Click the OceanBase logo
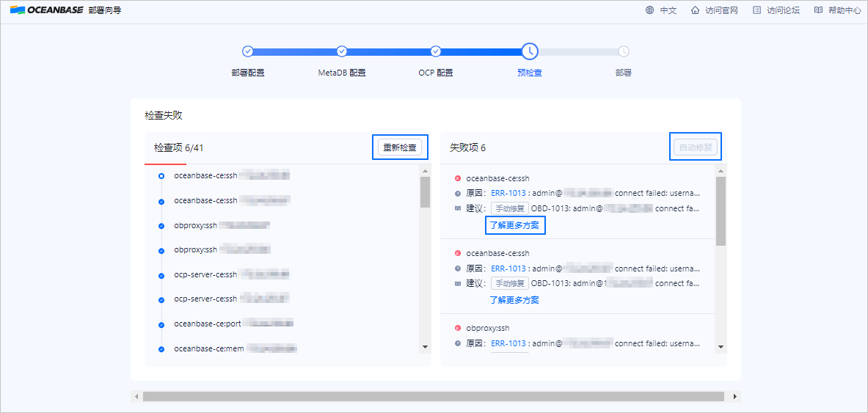 coord(46,10)
